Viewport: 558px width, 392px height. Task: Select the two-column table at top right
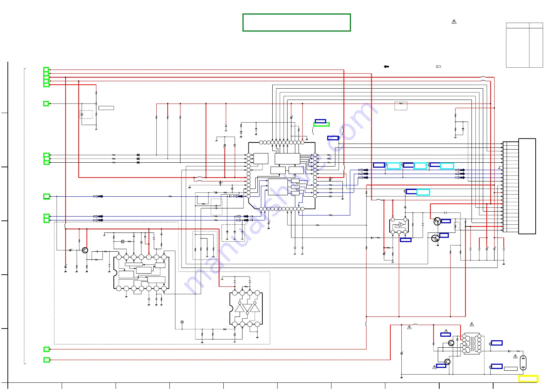524,45
